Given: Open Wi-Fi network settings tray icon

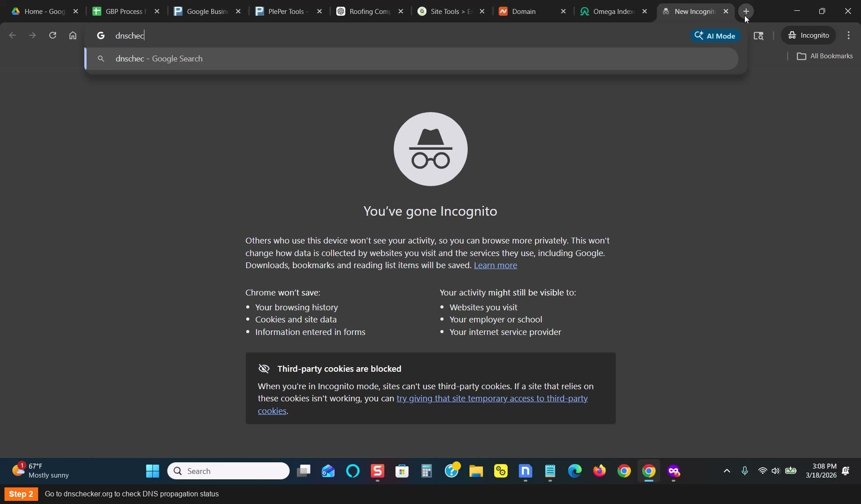Looking at the screenshot, I should click(762, 471).
